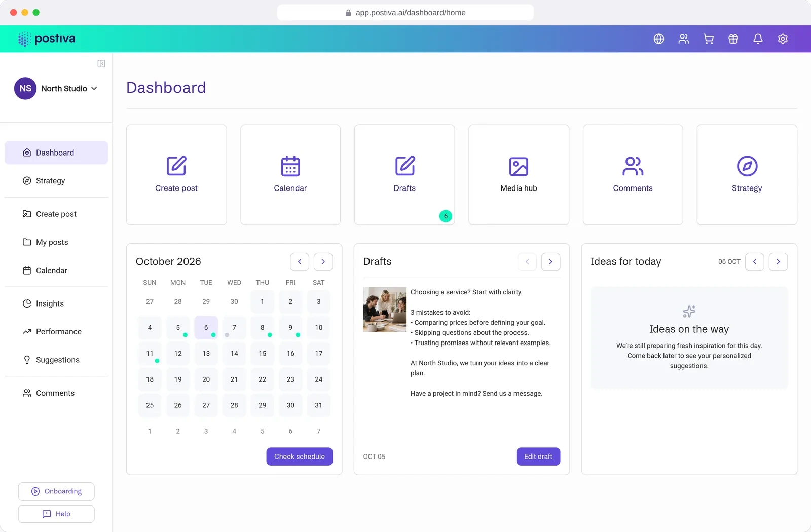The height and width of the screenshot is (532, 811).
Task: Open Suggestions in sidebar
Action: click(56, 360)
